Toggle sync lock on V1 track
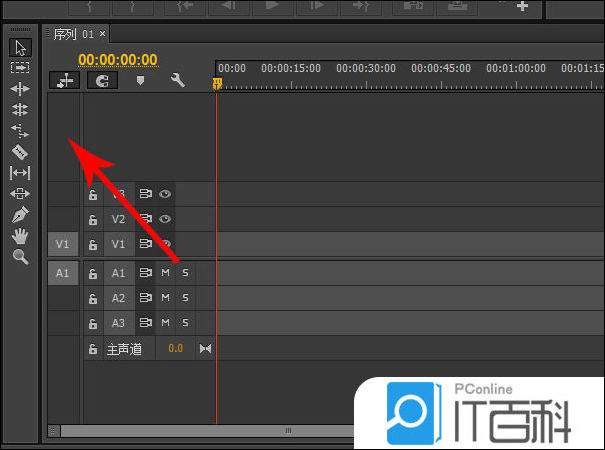The height and width of the screenshot is (450, 605). 145,244
